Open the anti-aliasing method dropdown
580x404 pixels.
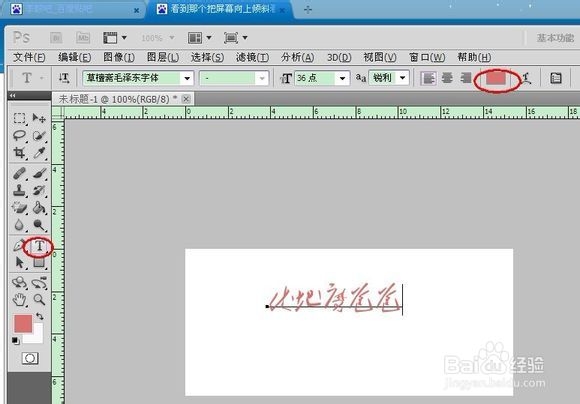pyautogui.click(x=402, y=78)
